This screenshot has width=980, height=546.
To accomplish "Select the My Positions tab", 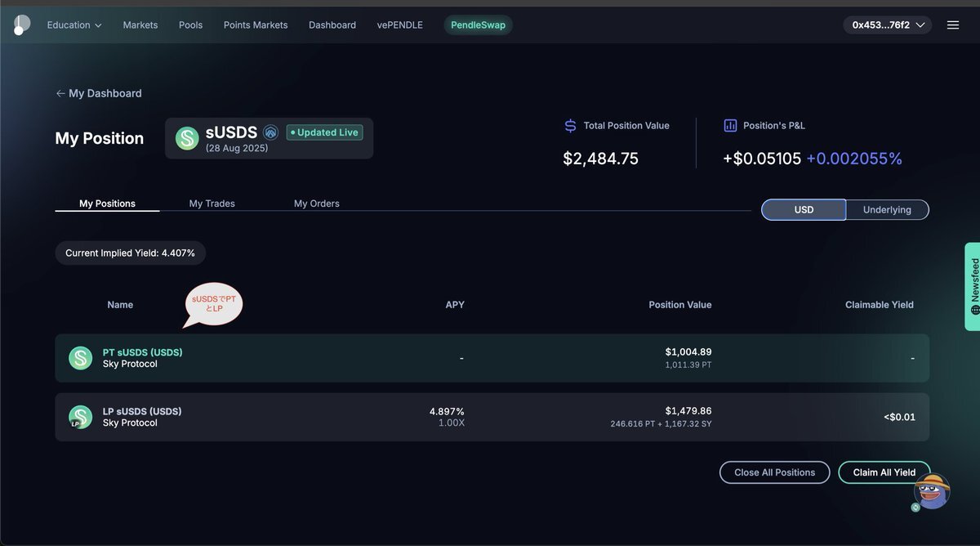I will [107, 204].
